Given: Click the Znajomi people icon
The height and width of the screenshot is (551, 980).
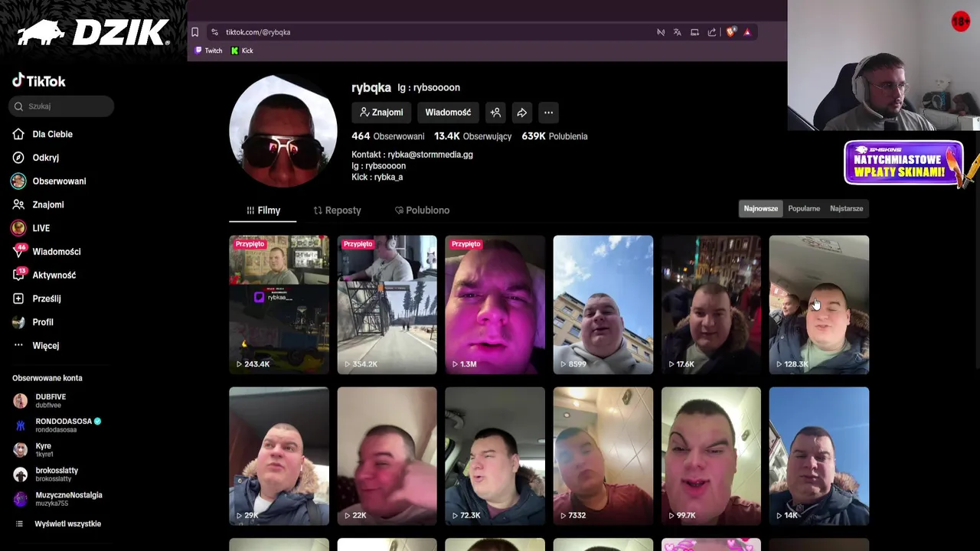Looking at the screenshot, I should (18, 204).
